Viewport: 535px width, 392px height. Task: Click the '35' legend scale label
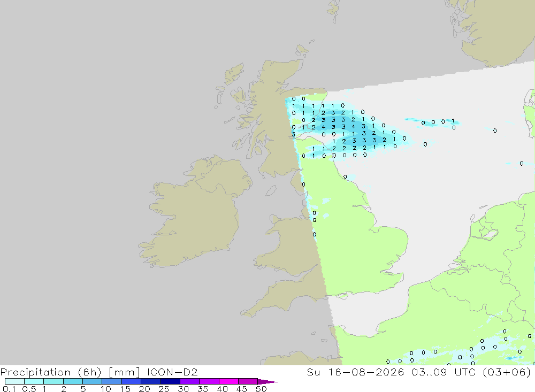click(203, 389)
